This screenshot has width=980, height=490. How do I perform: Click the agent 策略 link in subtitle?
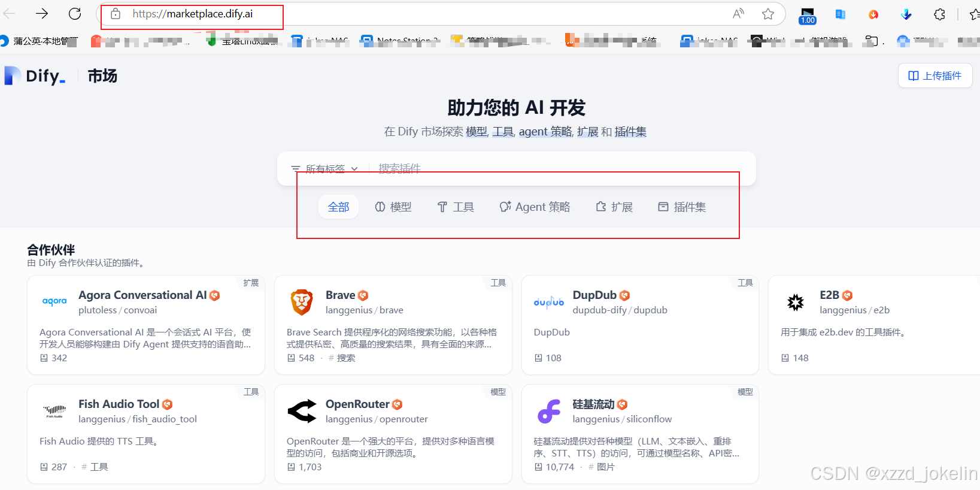(x=545, y=132)
